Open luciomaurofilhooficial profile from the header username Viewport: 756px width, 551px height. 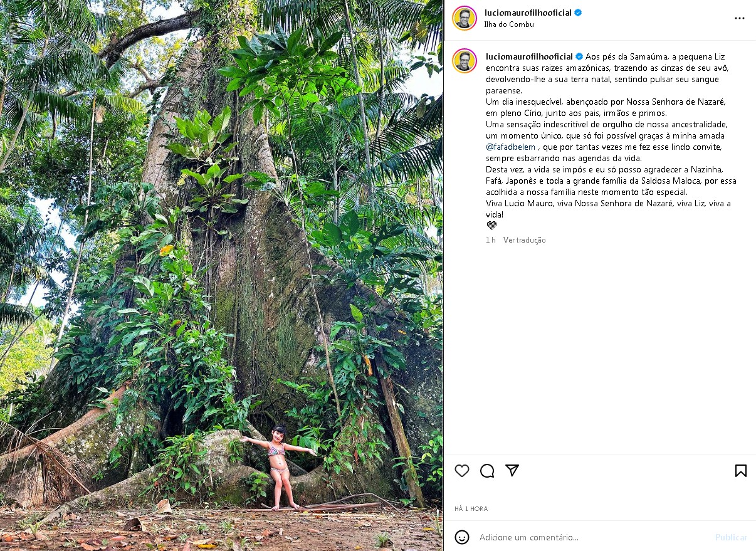pos(528,13)
